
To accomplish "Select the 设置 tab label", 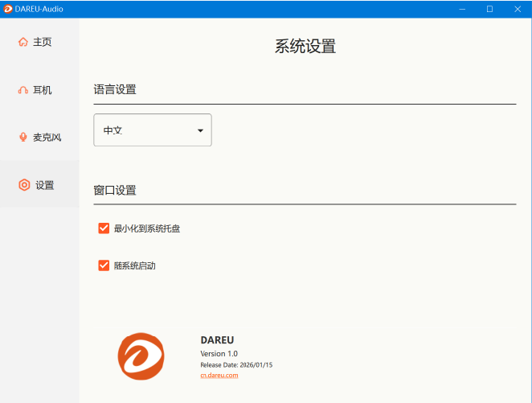I will (x=45, y=185).
